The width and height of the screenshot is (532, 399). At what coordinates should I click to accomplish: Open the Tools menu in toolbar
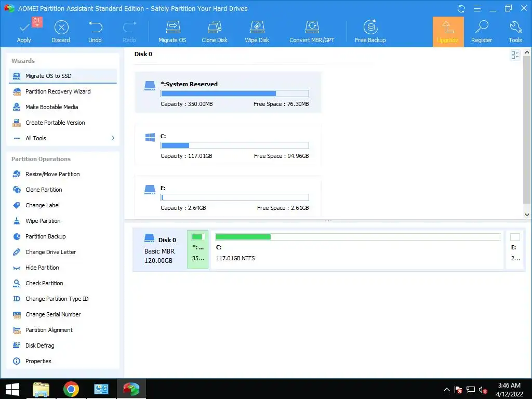[x=515, y=32]
